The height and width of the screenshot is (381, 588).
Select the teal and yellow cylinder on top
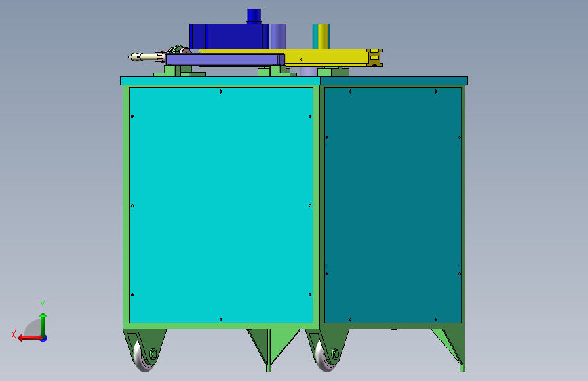pos(321,37)
